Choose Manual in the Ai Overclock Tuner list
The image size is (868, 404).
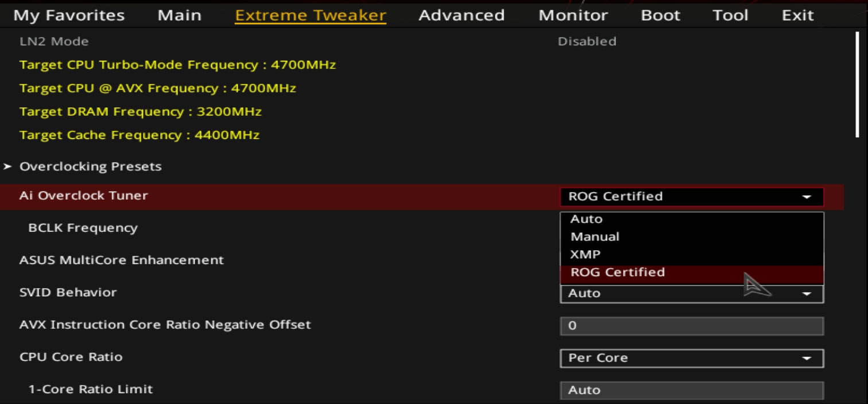[692, 236]
